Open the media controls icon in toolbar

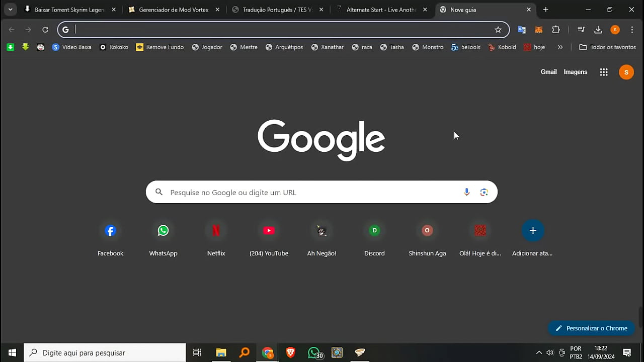click(581, 30)
